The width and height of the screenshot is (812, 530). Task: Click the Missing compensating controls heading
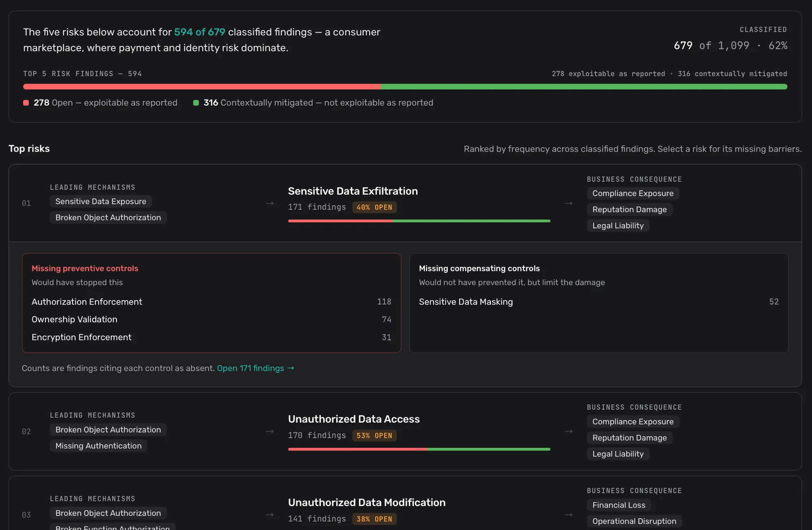[479, 268]
